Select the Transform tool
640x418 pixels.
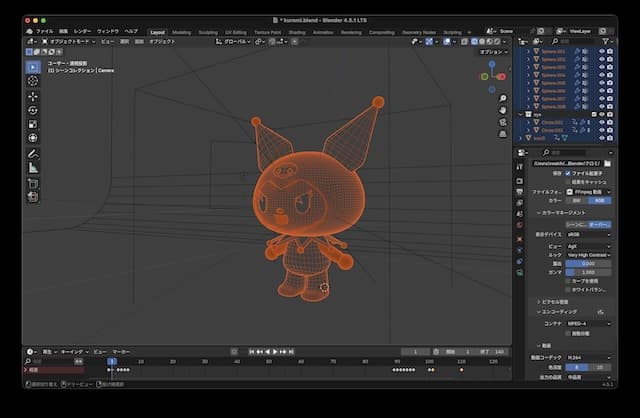pyautogui.click(x=33, y=138)
